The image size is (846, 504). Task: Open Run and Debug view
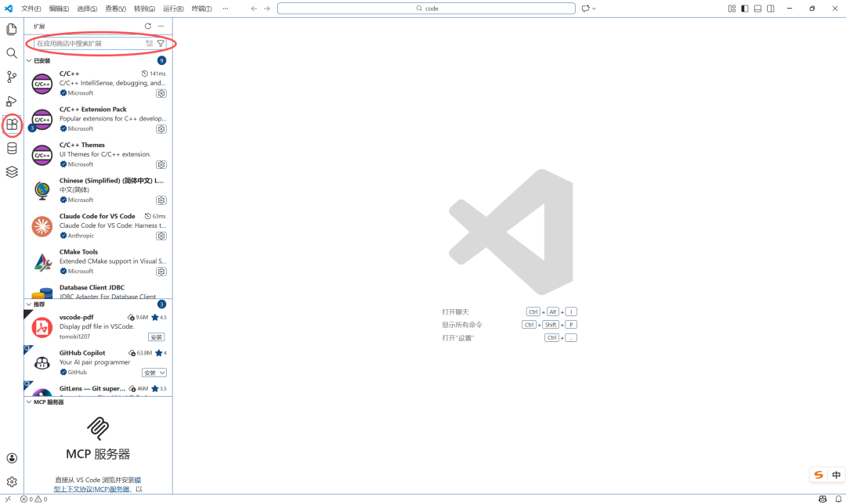click(x=12, y=101)
